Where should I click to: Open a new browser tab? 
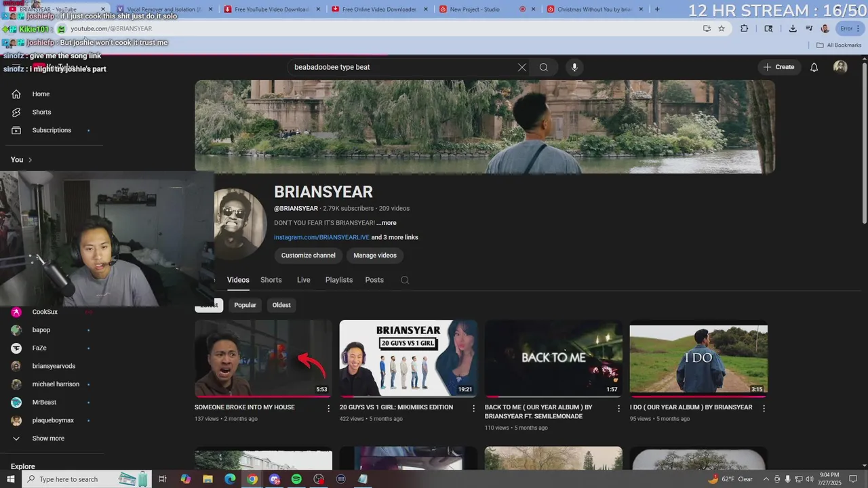pos(656,9)
